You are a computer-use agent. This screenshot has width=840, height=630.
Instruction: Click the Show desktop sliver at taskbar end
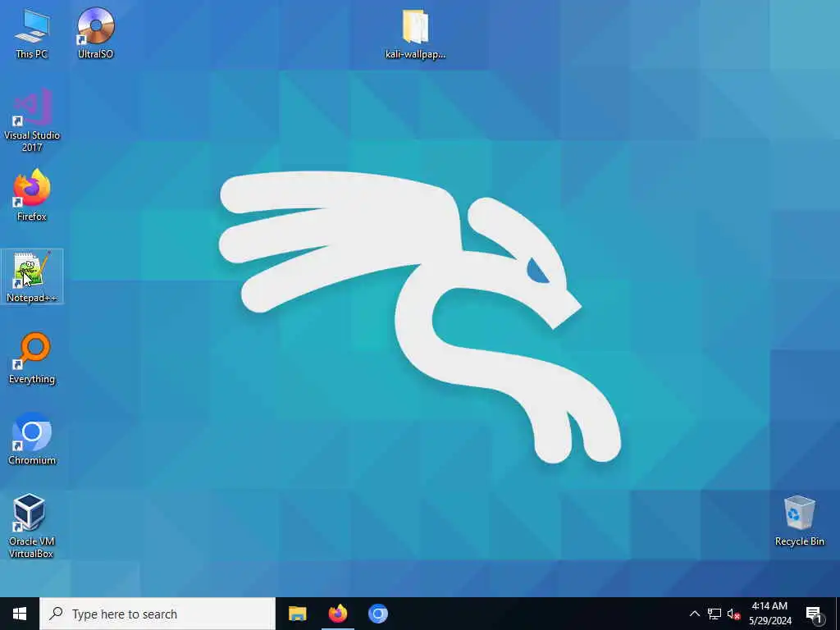(838, 614)
